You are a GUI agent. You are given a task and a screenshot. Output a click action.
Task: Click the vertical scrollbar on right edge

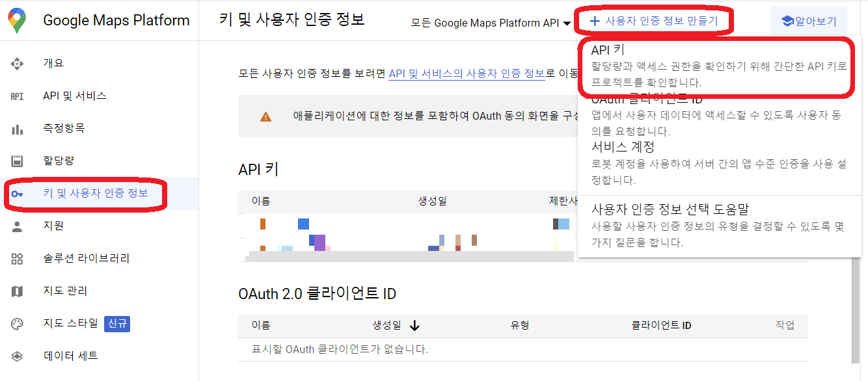click(x=857, y=311)
